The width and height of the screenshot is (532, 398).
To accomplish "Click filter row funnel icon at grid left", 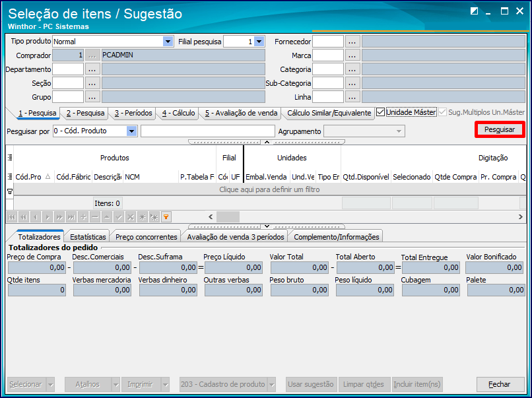I will click(x=10, y=191).
